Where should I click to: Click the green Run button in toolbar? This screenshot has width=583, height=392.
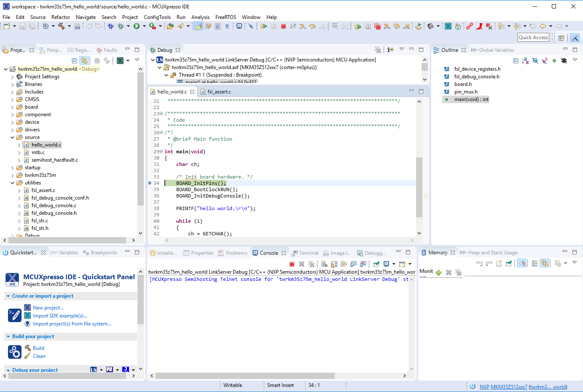[137, 26]
